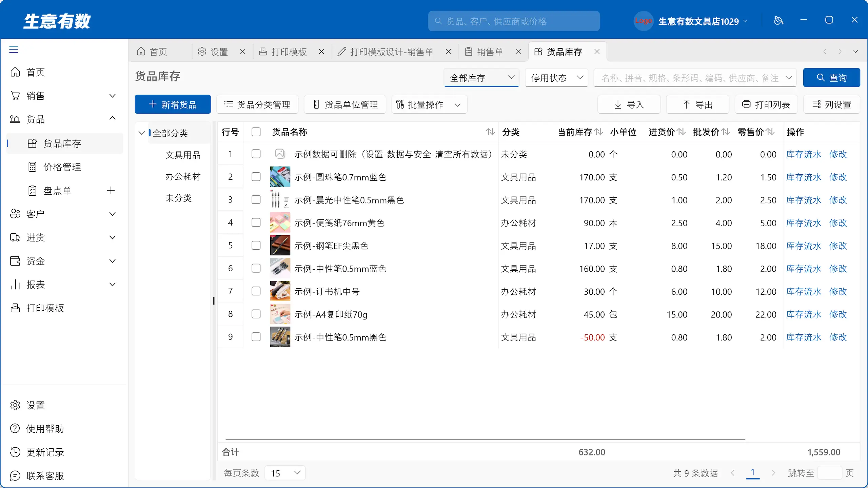Toggle select-all checkbox in table header
868x488 pixels.
(x=256, y=132)
